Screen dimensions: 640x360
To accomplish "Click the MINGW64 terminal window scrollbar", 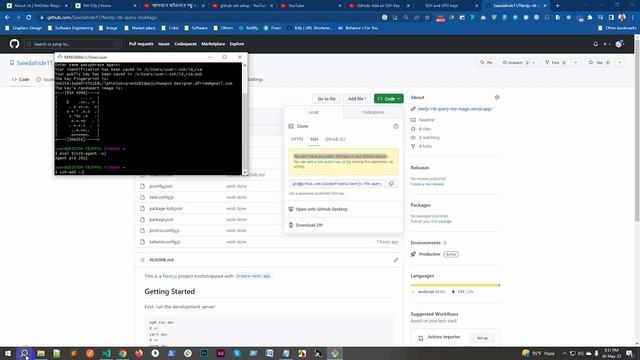I will (244, 118).
